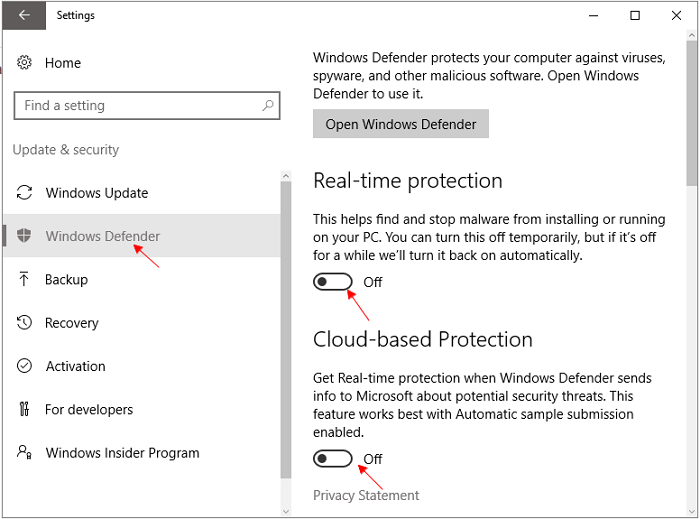Click the Recovery history icon
700x519 pixels.
[x=25, y=323]
